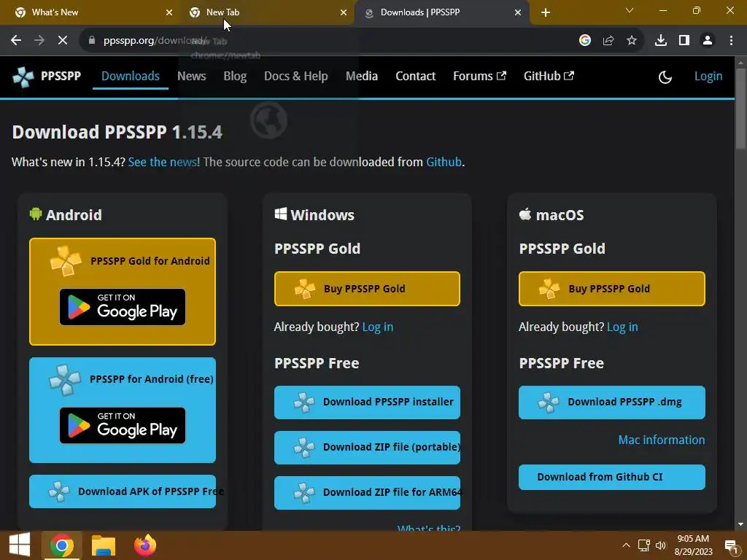Click Download APK of PPSSPP Free
Screen dimensions: 747x560
(123, 491)
